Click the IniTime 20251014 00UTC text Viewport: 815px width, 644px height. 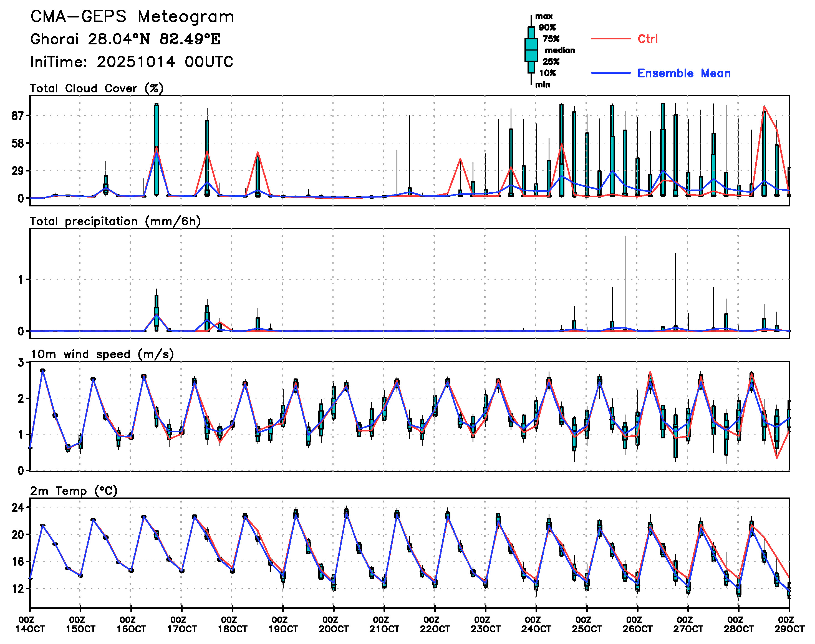pyautogui.click(x=132, y=62)
